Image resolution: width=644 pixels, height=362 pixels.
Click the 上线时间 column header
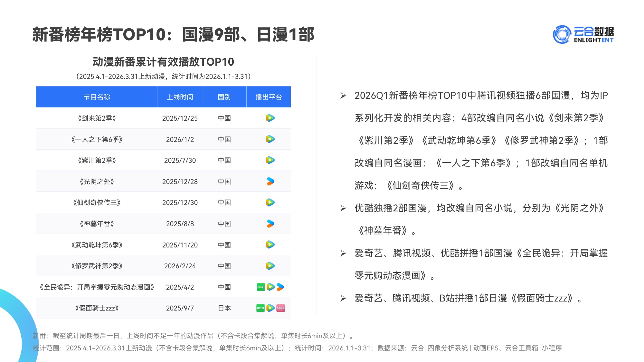[180, 97]
